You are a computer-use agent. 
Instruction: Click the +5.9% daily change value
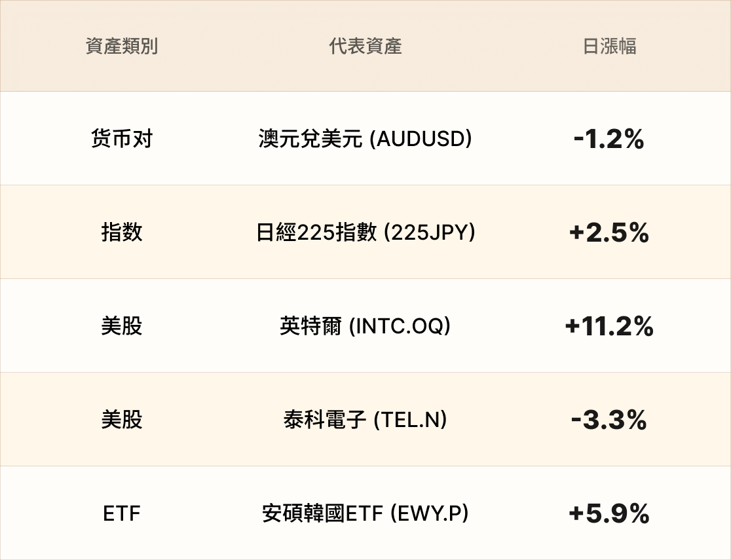pos(609,514)
